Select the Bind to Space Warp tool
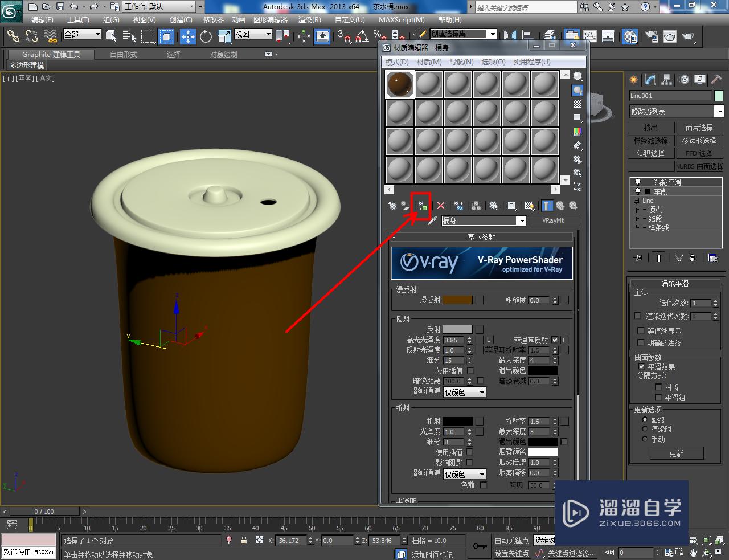729x560 pixels. click(x=50, y=36)
